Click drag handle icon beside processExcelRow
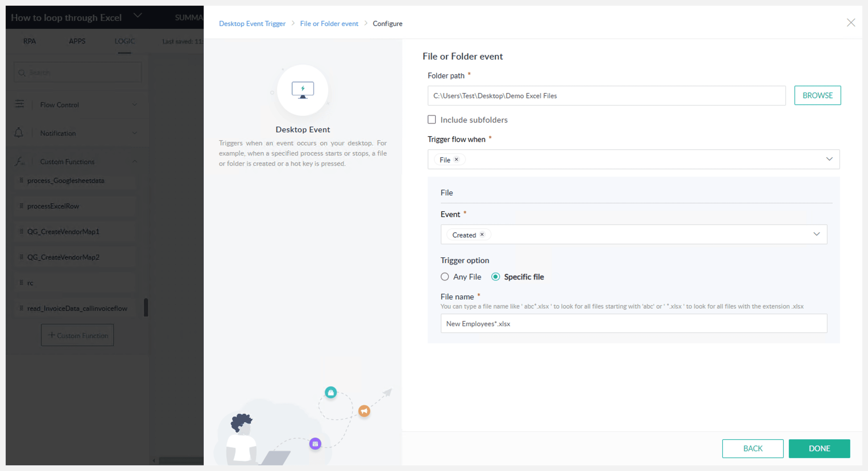The image size is (868, 471). point(21,206)
